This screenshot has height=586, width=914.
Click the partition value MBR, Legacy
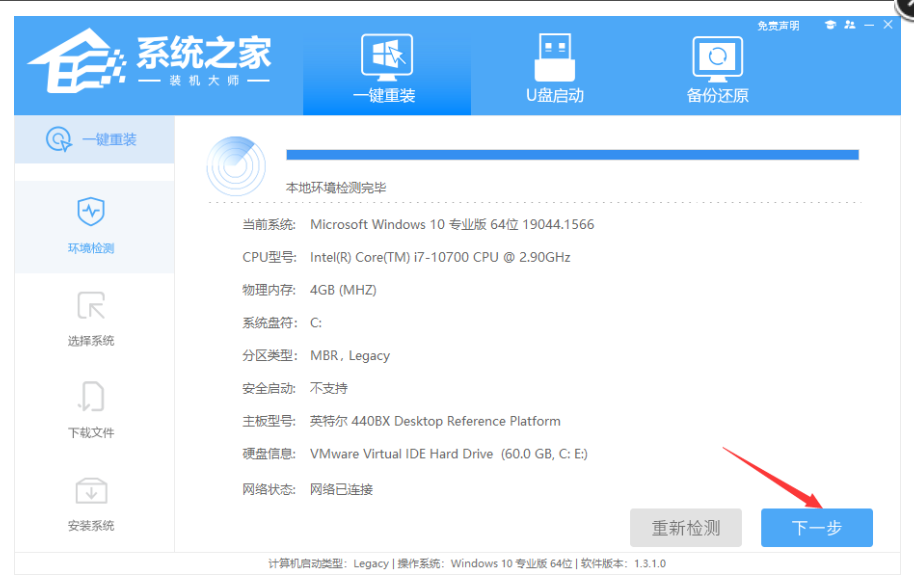[x=350, y=356]
